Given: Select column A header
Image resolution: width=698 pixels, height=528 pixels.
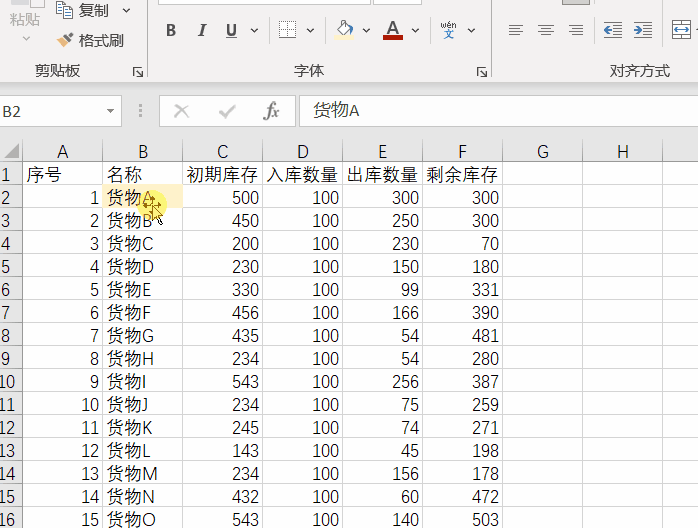Looking at the screenshot, I should tap(63, 151).
